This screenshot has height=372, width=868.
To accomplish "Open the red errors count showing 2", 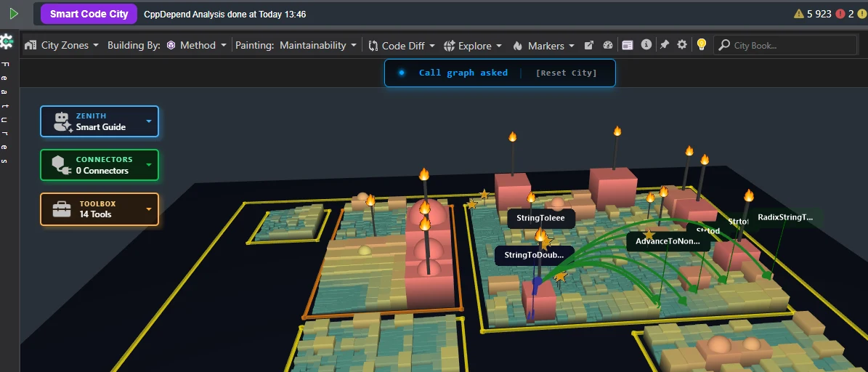I will (x=845, y=14).
